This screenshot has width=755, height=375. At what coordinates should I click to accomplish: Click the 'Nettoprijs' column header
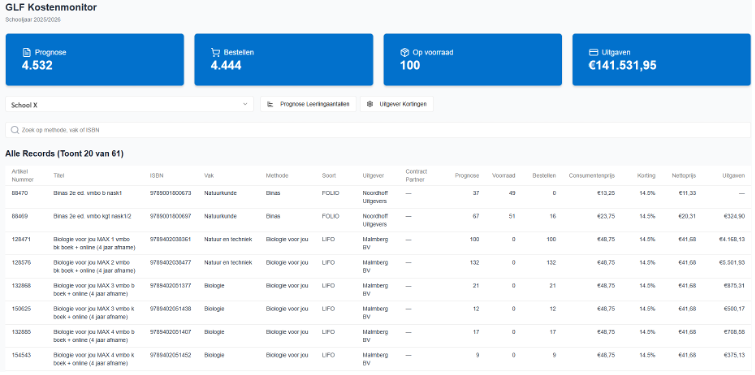(x=684, y=176)
